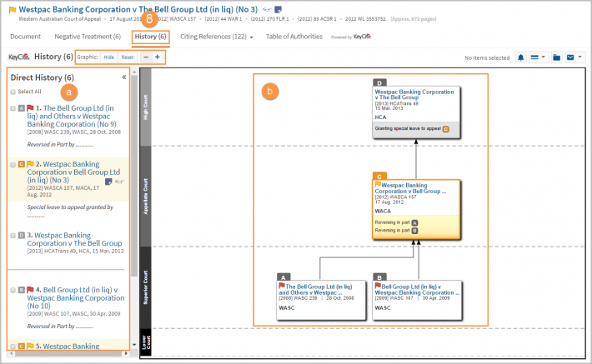Expand the Citing References dropdown arrow

[252, 37]
